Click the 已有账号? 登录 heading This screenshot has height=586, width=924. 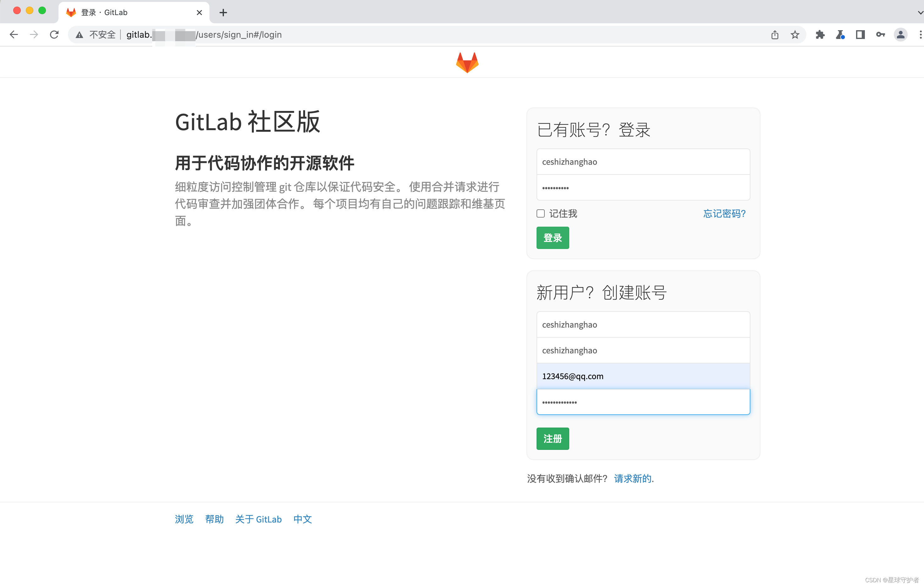point(593,130)
